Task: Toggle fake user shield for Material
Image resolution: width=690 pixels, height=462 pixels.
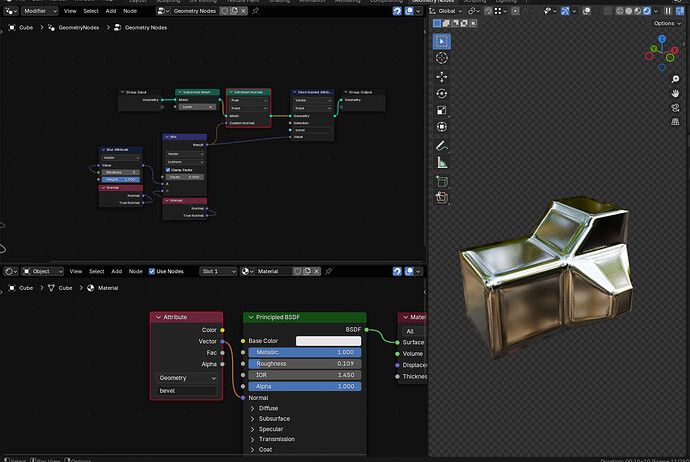Action: (x=297, y=271)
